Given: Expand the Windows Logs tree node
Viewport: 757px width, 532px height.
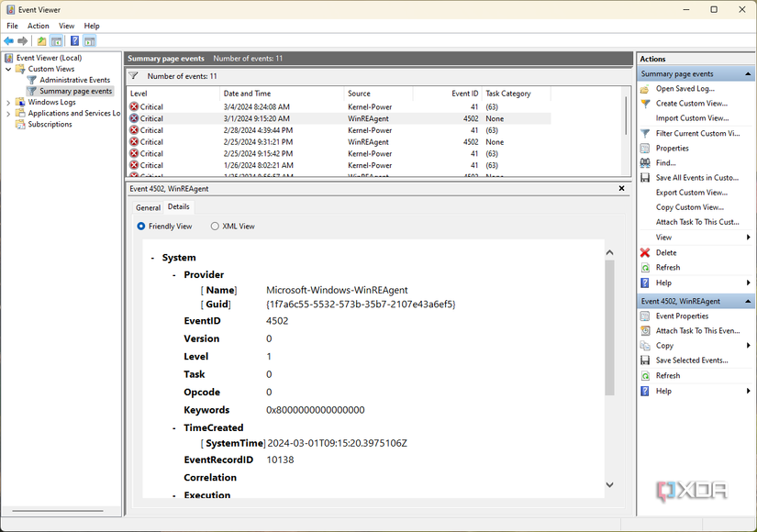Looking at the screenshot, I should pyautogui.click(x=9, y=103).
